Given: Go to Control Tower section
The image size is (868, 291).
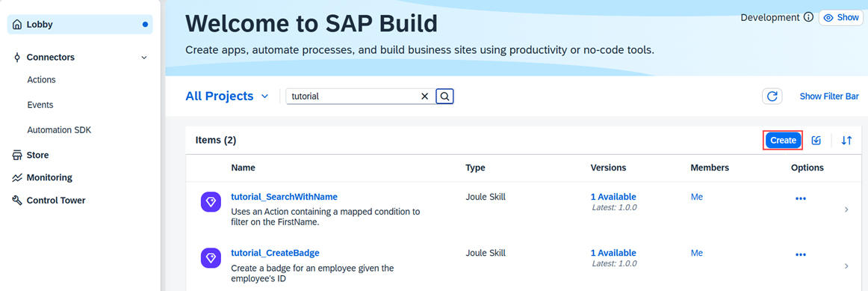Looking at the screenshot, I should pyautogui.click(x=56, y=200).
